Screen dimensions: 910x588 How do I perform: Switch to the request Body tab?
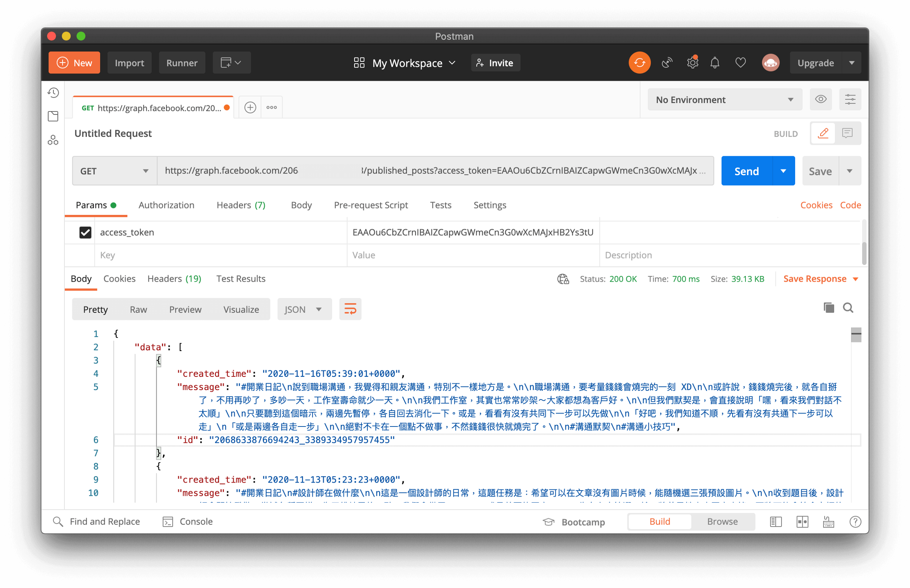pos(301,205)
